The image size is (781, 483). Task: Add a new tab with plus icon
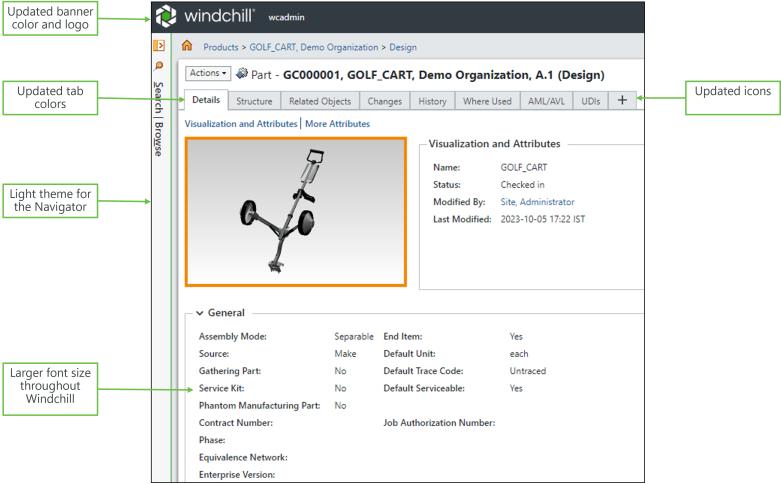[622, 100]
